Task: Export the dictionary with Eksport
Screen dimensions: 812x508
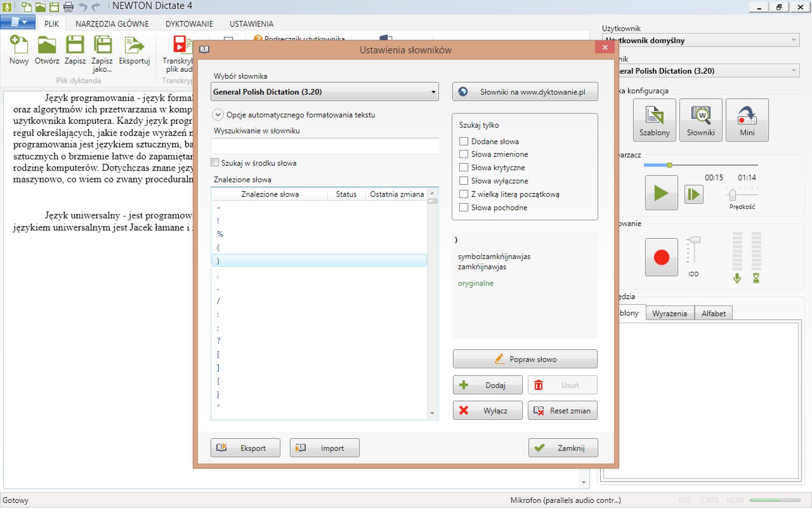Action: point(245,448)
